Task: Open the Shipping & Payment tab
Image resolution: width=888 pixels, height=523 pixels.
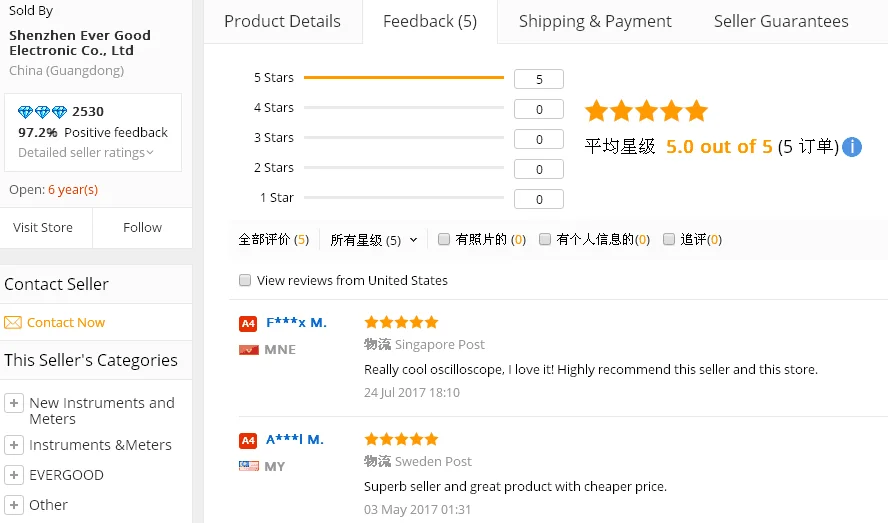Action: (595, 22)
